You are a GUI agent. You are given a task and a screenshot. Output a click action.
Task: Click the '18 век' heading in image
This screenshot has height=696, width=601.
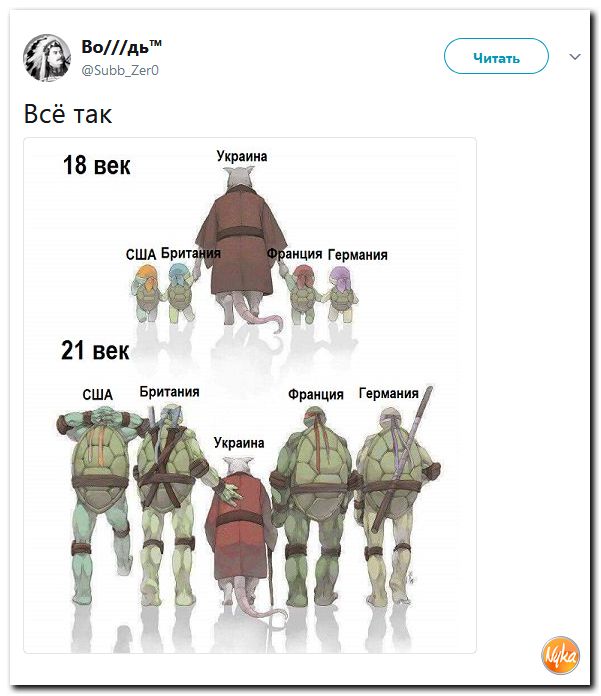96,165
